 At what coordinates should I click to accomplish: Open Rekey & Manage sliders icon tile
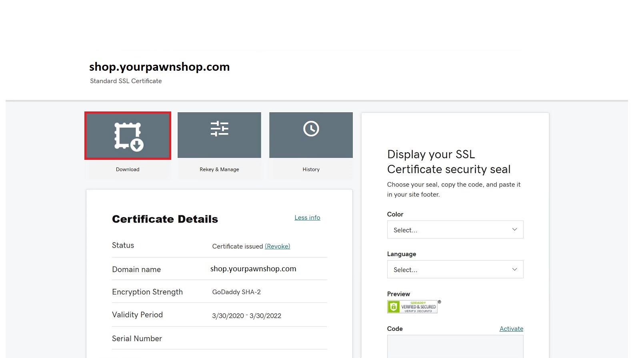tap(219, 135)
